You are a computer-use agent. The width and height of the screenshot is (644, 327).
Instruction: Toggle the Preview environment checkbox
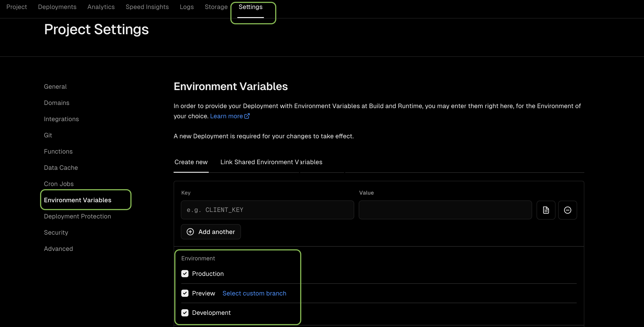185,293
